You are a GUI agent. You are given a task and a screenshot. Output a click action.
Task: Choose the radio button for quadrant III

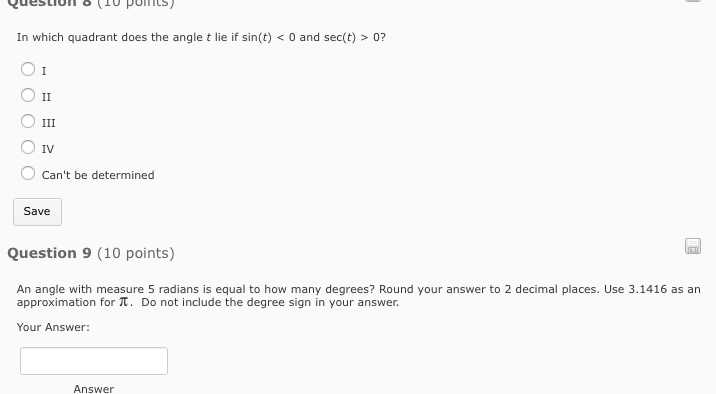click(x=28, y=121)
